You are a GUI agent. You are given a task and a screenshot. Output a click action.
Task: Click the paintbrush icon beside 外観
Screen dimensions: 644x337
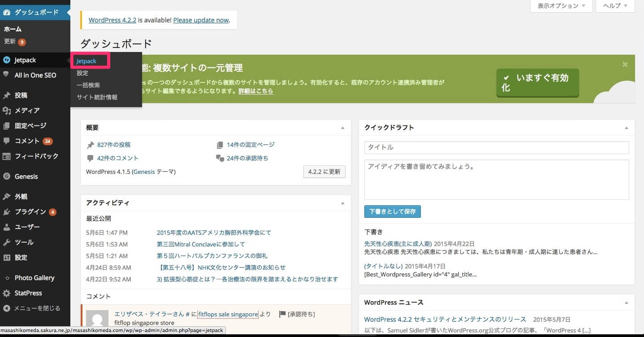[7, 197]
